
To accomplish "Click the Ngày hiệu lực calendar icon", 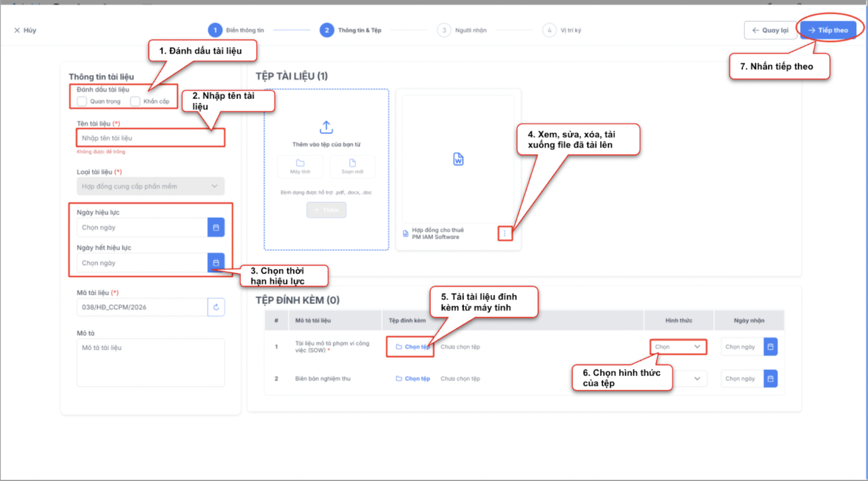I will coord(216,228).
